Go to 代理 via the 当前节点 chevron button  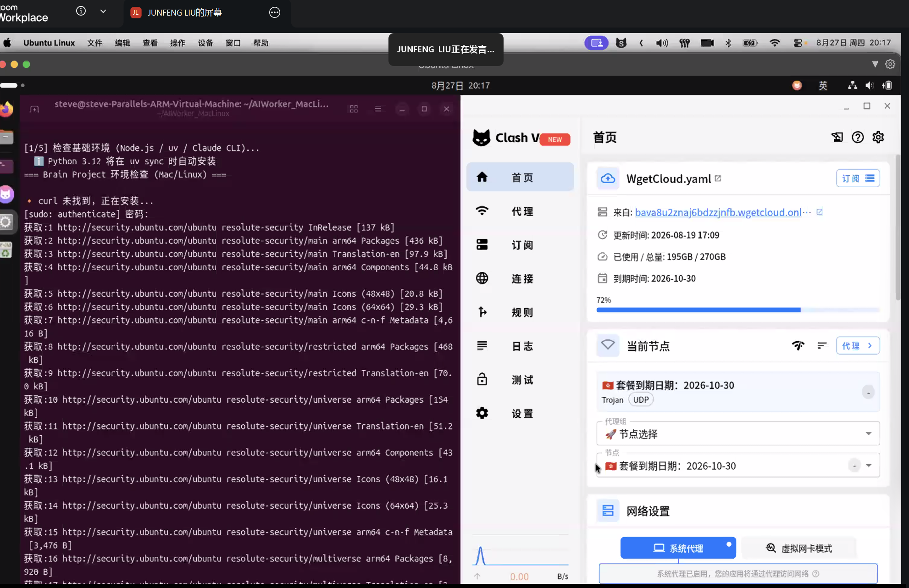pyautogui.click(x=858, y=345)
